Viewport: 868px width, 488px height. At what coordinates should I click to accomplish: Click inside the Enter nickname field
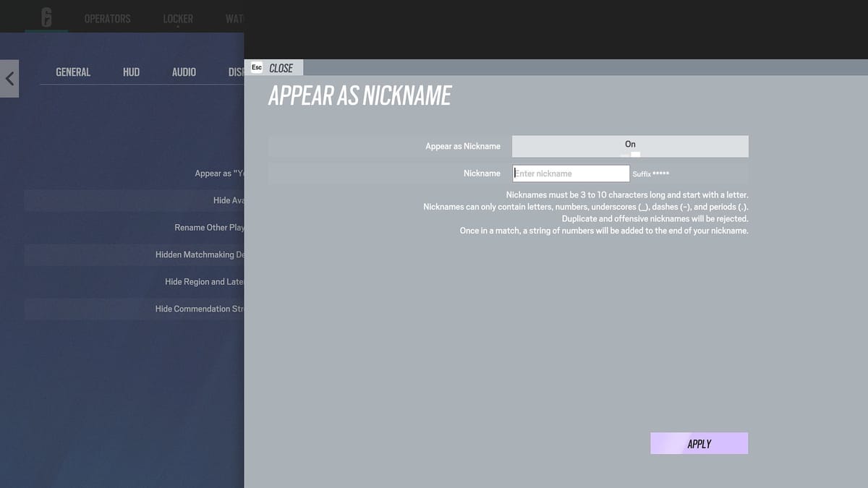tap(571, 173)
